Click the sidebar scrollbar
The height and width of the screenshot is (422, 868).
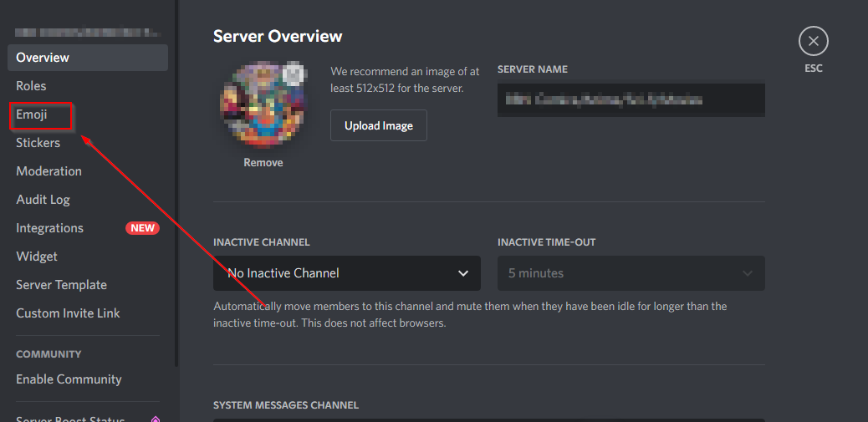coord(176,182)
